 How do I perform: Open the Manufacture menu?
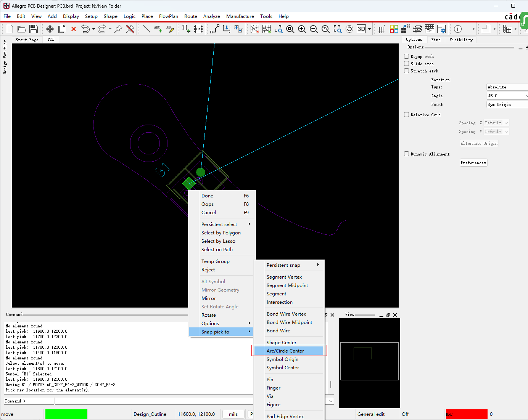click(240, 16)
